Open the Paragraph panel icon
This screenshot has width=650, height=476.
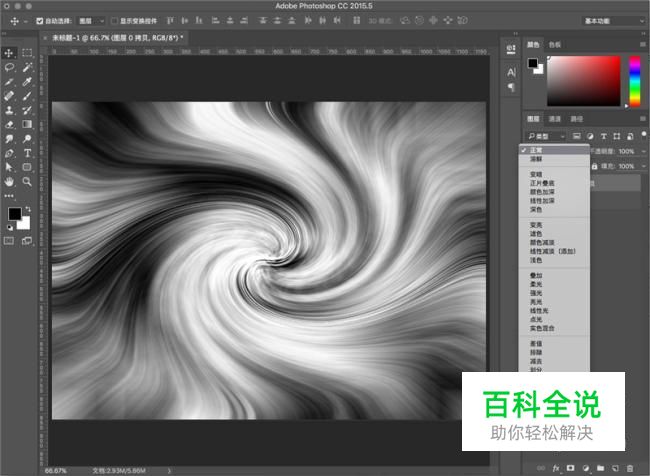511,87
